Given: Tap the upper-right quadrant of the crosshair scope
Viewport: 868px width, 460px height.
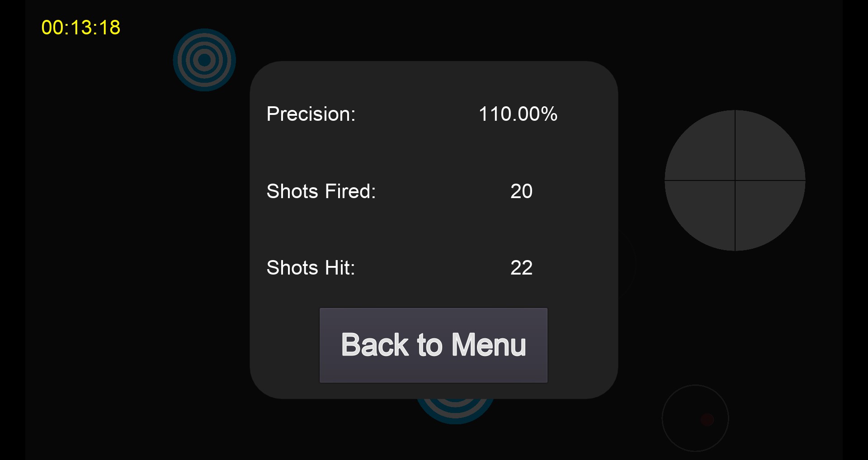Looking at the screenshot, I should [x=766, y=150].
